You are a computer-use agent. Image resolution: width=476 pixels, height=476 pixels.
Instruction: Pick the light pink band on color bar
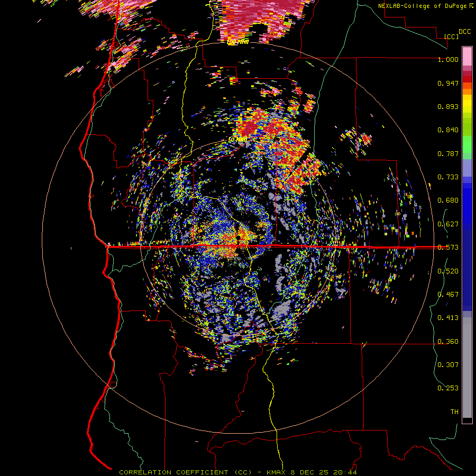(467, 57)
